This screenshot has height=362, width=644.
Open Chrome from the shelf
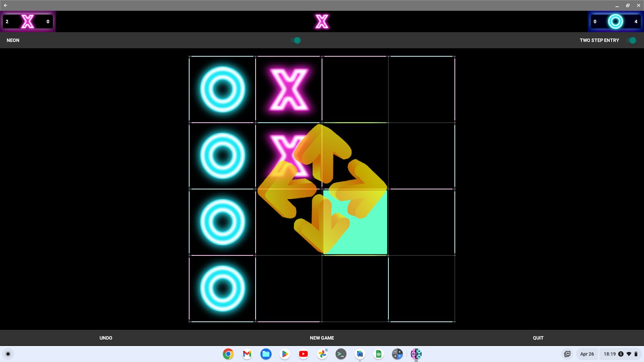[228, 354]
